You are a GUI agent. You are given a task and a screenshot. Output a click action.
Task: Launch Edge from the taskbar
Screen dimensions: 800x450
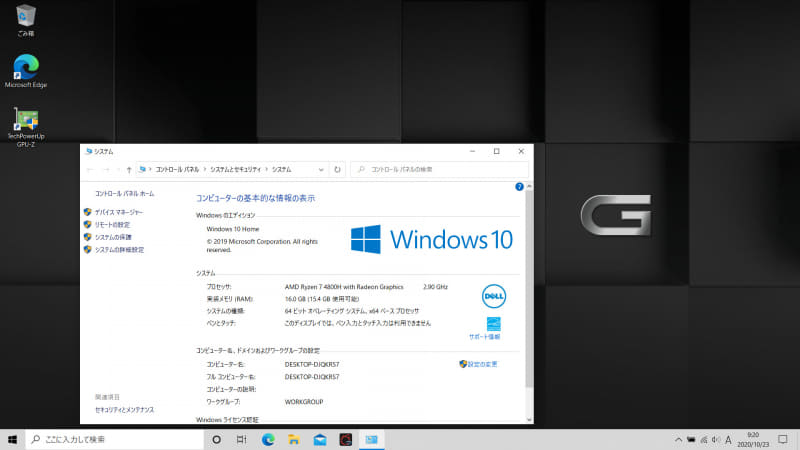268,439
